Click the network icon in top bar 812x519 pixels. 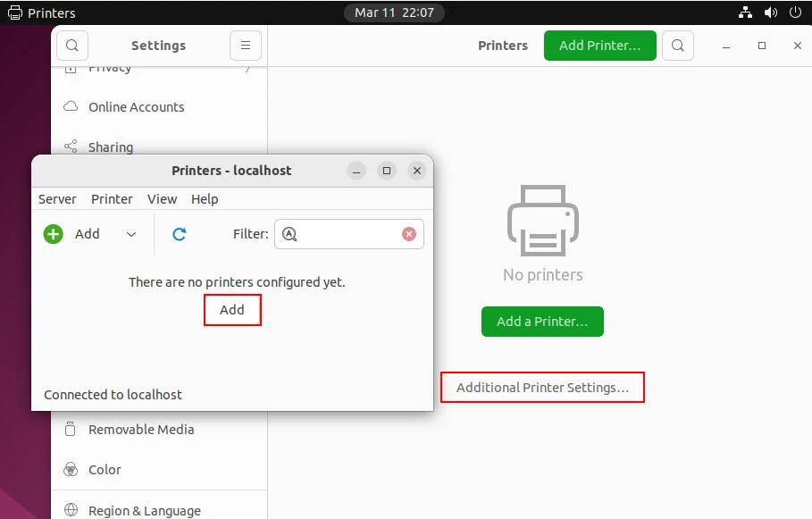point(746,13)
